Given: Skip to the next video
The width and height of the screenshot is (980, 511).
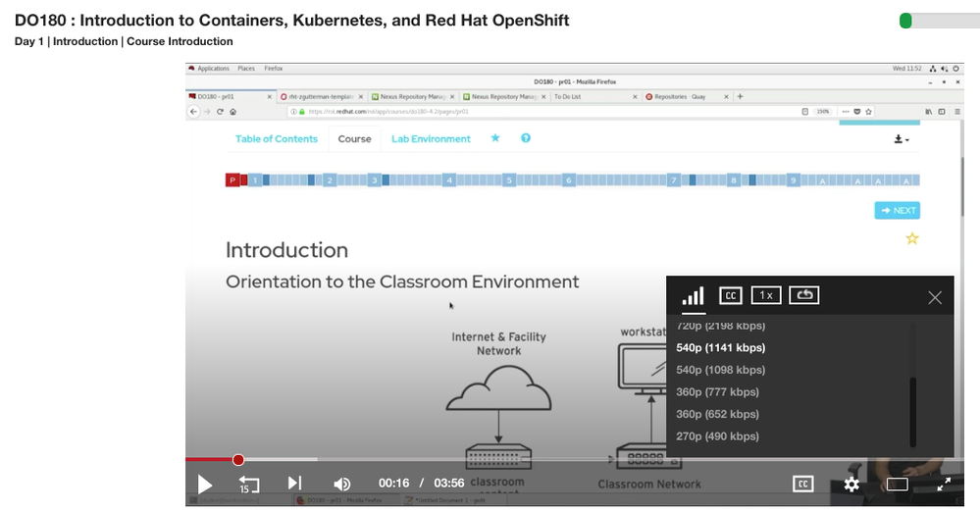Looking at the screenshot, I should tap(294, 484).
